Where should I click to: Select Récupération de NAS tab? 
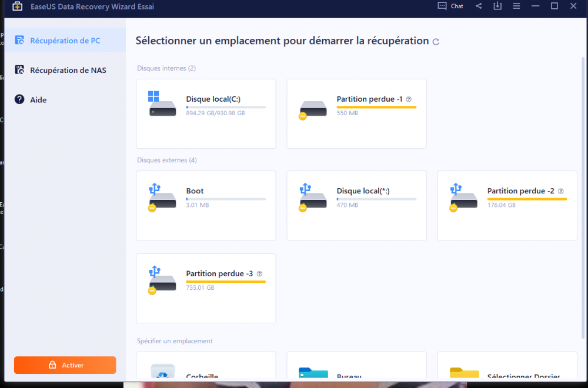pyautogui.click(x=66, y=70)
